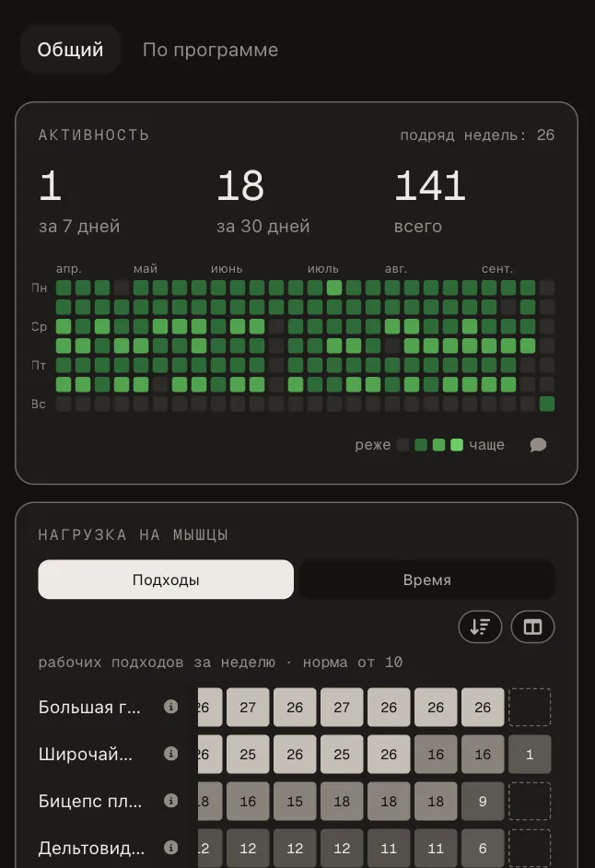The width and height of the screenshot is (595, 868).
Task: Click the 1 за 7 дней counter
Action: [79, 202]
